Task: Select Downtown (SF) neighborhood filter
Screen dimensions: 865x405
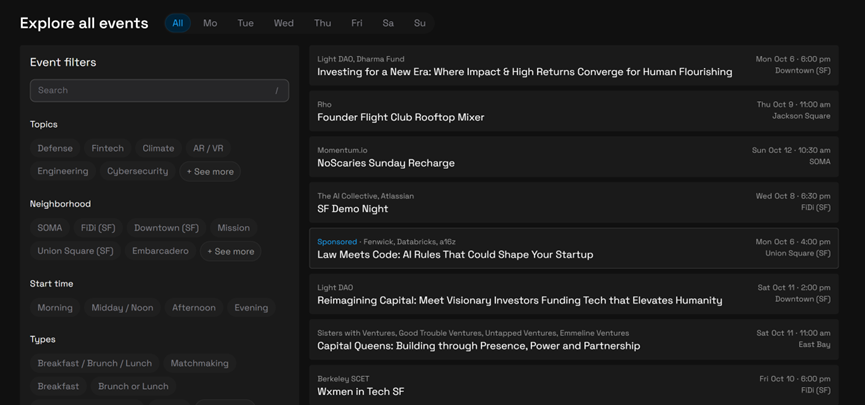Action: [167, 228]
